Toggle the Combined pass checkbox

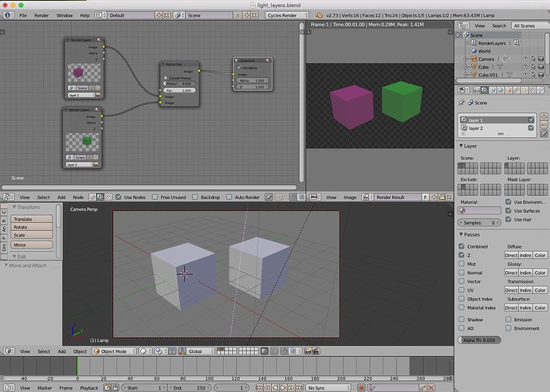462,246
